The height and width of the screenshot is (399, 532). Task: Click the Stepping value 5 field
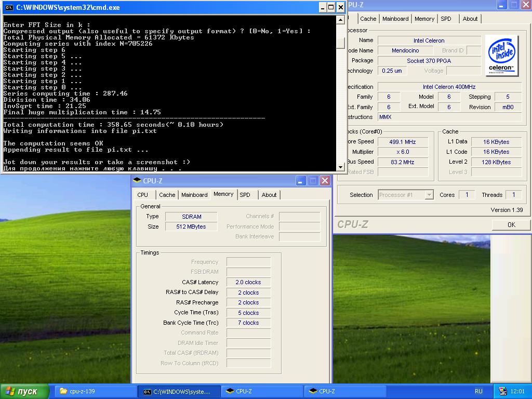click(508, 97)
